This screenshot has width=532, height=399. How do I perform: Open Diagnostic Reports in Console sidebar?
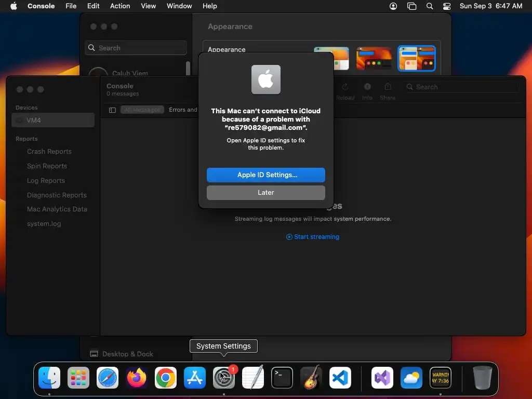(x=57, y=195)
